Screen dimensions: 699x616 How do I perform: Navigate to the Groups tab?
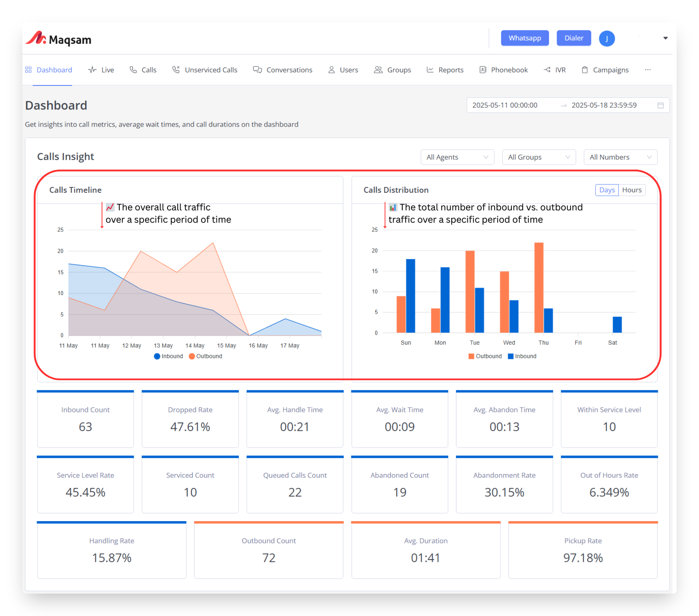pyautogui.click(x=392, y=70)
